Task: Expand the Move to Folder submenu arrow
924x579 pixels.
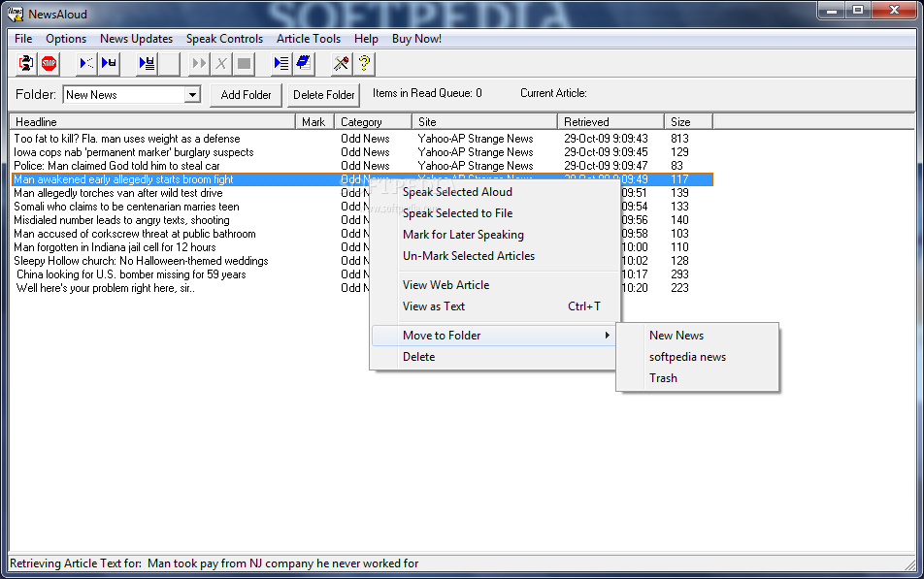Action: (x=607, y=336)
